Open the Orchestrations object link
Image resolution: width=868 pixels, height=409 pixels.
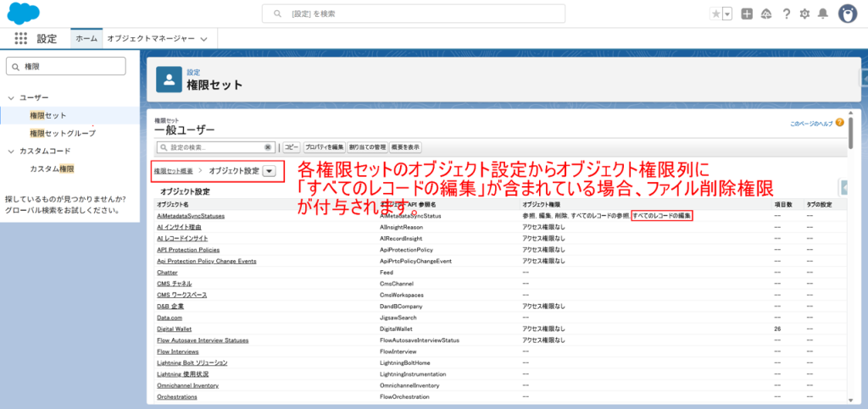tap(177, 397)
